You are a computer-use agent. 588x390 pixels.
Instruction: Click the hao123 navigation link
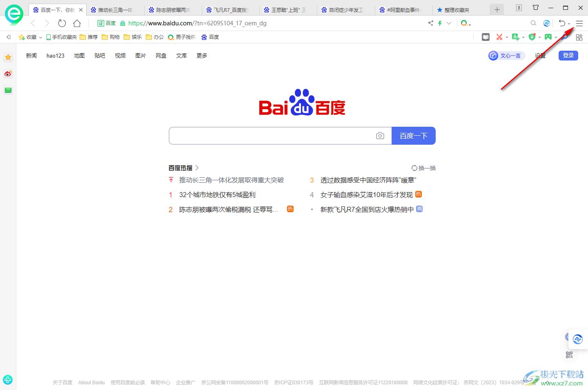[x=56, y=56]
